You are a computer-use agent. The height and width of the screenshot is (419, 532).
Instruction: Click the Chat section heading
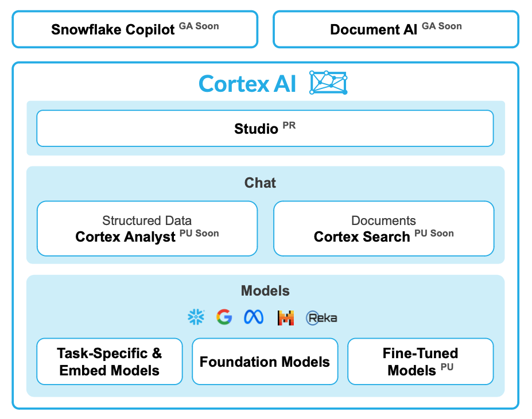(x=260, y=183)
